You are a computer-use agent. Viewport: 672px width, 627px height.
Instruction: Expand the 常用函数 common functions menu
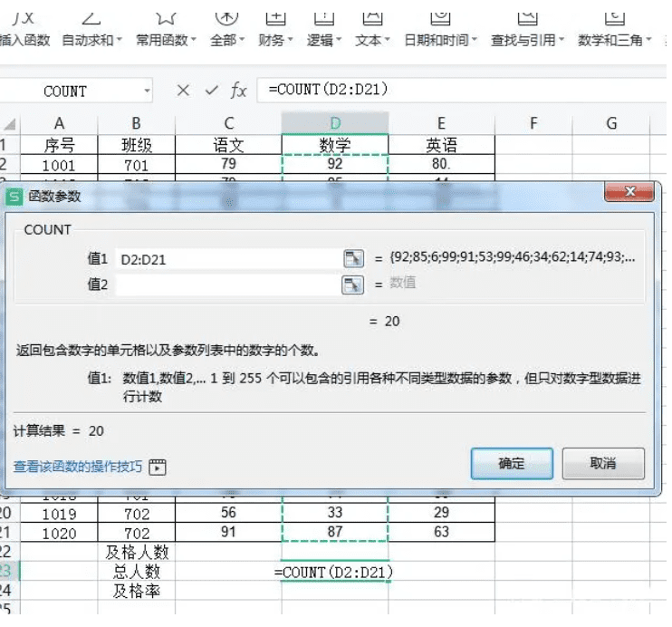[166, 31]
